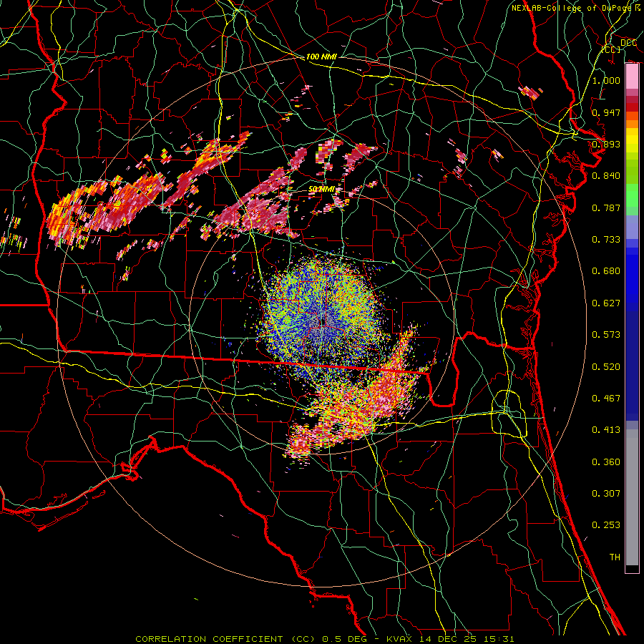Click the 0.947 legend value
Viewport: 644px width, 644px height.
606,112
